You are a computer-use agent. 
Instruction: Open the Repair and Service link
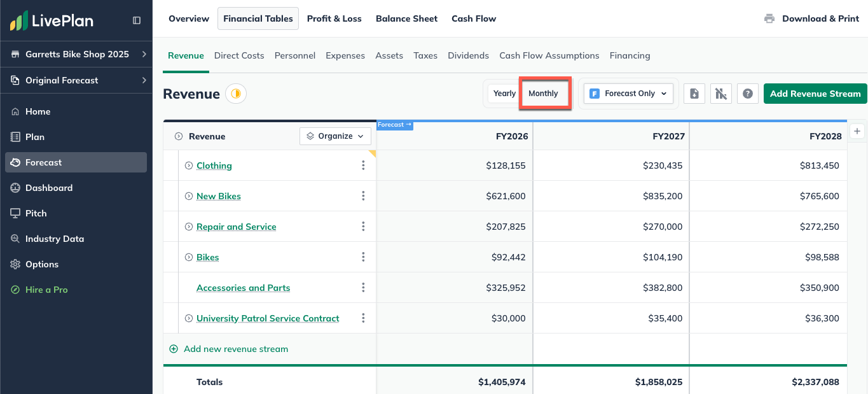pos(237,227)
